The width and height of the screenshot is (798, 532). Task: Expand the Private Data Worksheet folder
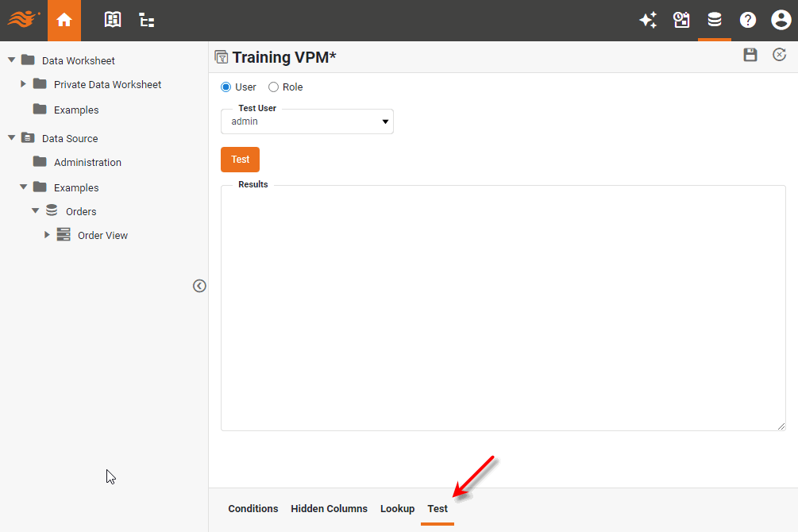pos(24,84)
